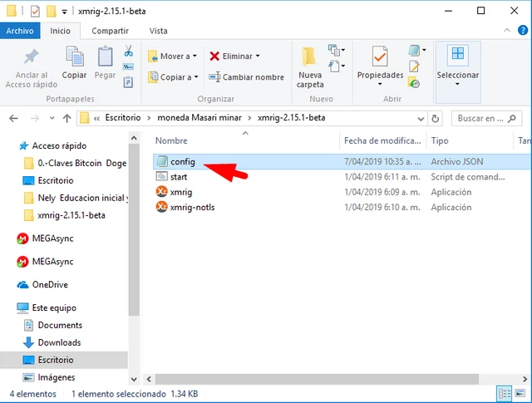The height and width of the screenshot is (403, 532).
Task: Sort by Fecha de modificación column
Action: pos(382,140)
